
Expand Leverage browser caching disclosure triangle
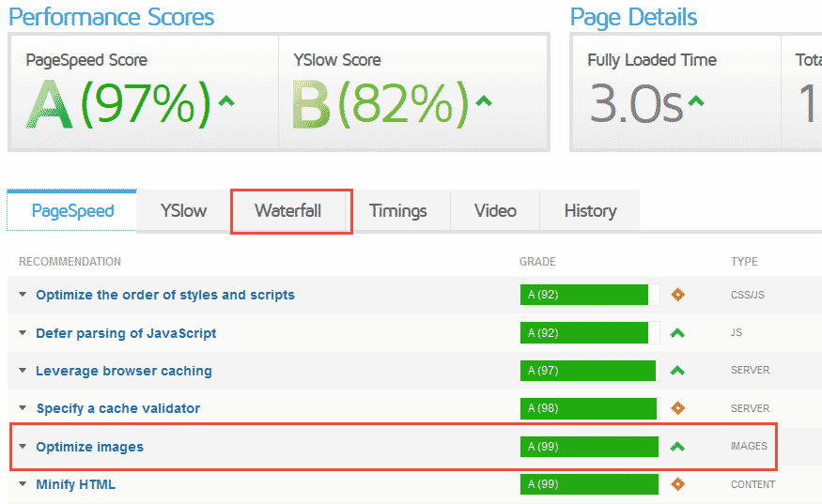pos(23,371)
